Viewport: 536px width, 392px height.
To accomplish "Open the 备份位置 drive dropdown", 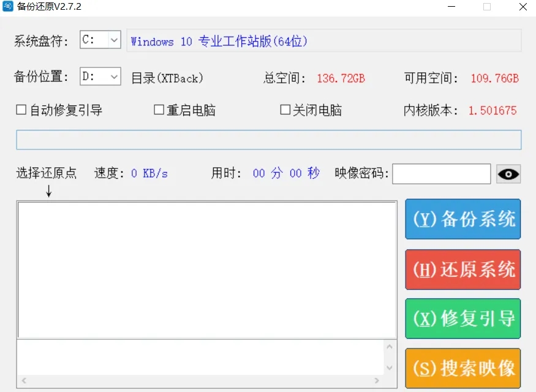I will tap(115, 77).
